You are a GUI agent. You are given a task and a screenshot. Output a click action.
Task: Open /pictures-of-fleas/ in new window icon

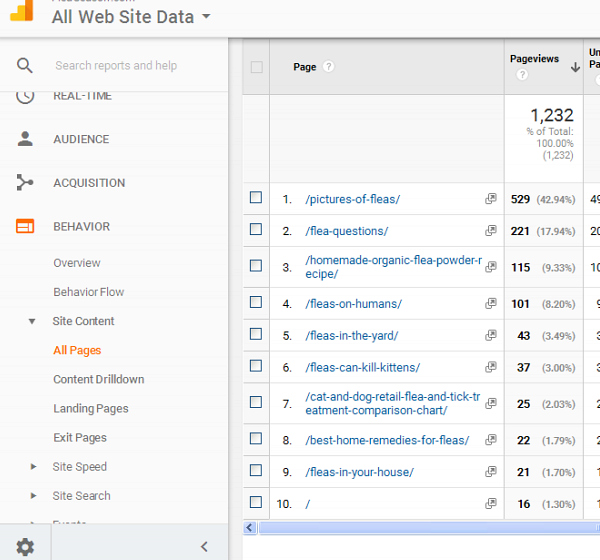[x=490, y=199]
